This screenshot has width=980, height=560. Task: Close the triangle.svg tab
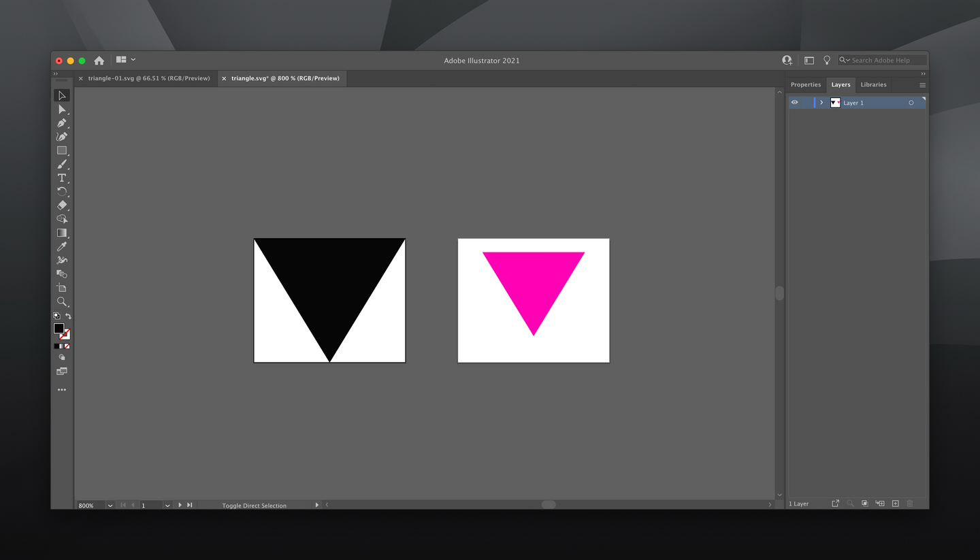224,78
